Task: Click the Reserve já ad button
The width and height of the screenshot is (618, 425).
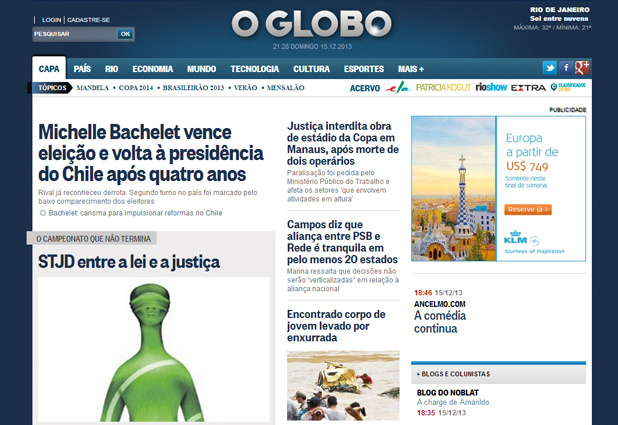Action: 529,209
